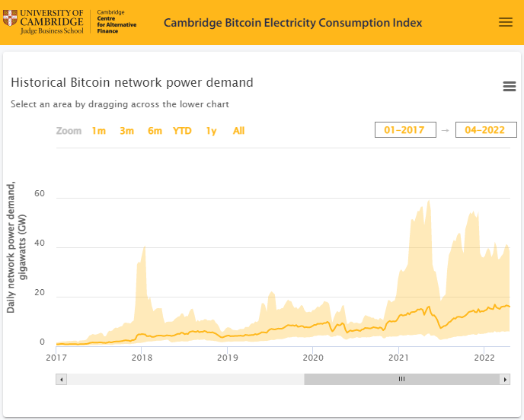Viewport: 524px width, 420px height.
Task: Open the site hamburger menu
Action: click(506, 22)
